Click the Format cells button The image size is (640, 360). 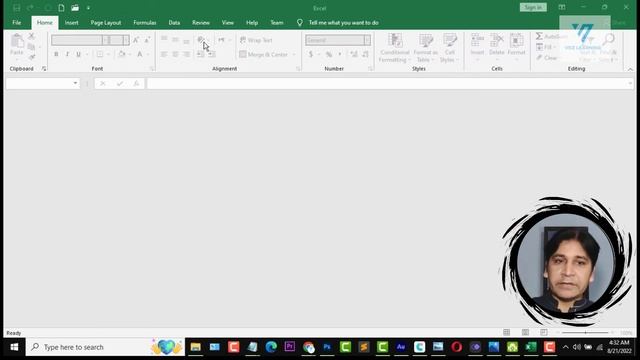coord(516,47)
